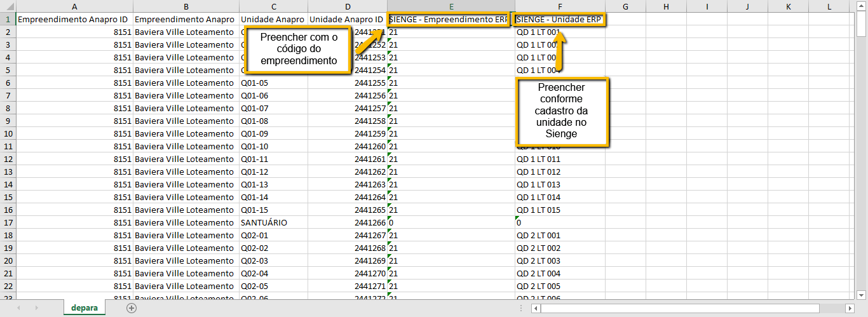This screenshot has width=868, height=317.
Task: Select column A header
Action: coord(74,6)
